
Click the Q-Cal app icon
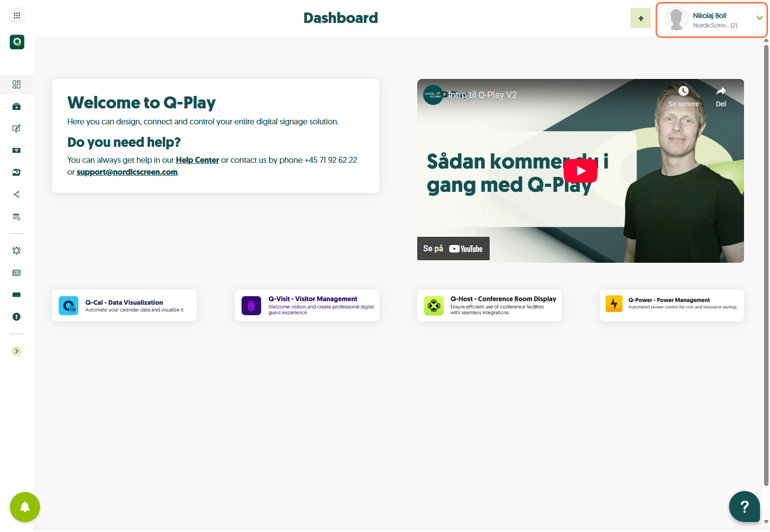[x=68, y=306]
